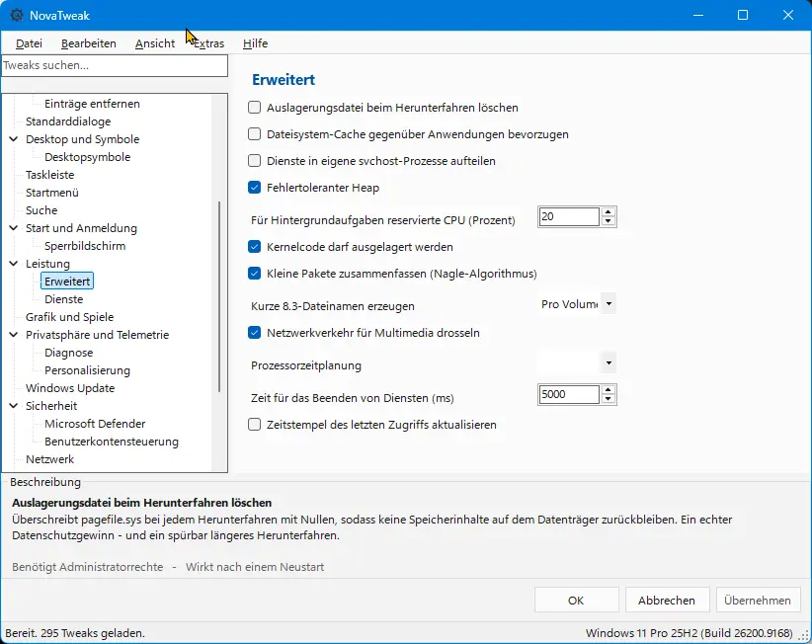Select Erweitert under Leistung
The width and height of the screenshot is (812, 644).
(67, 282)
